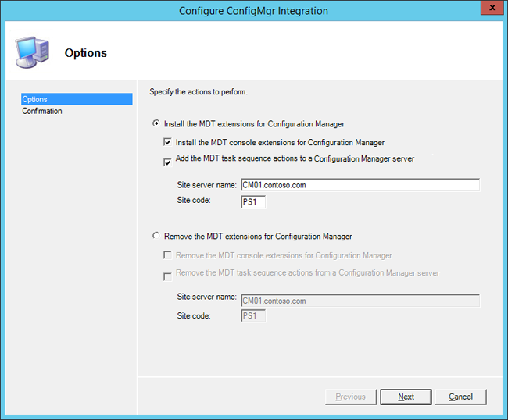This screenshot has height=420, width=508.
Task: Click the computer wizard icon in header
Action: point(31,52)
